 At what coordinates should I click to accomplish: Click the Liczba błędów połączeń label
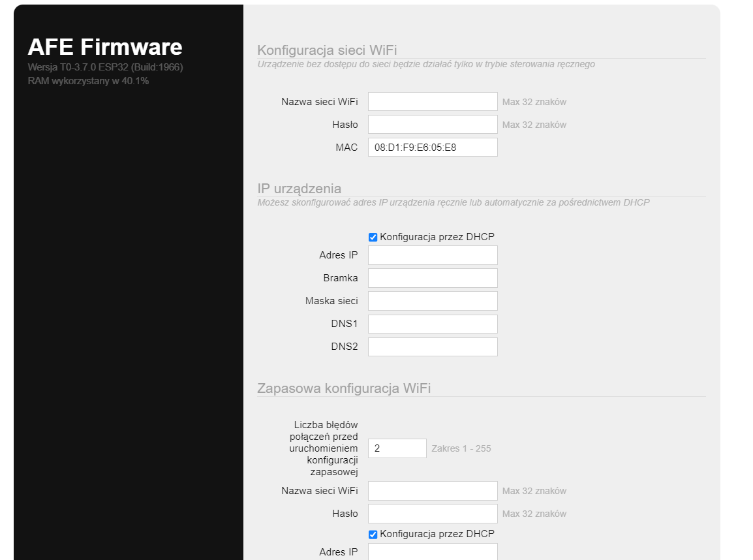[324, 448]
